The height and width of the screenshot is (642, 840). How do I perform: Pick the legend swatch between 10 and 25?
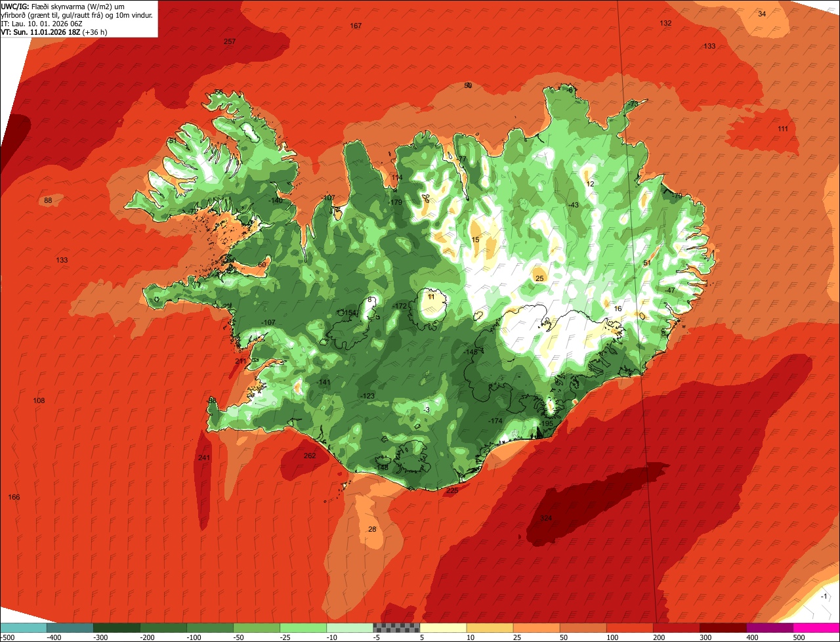point(490,628)
